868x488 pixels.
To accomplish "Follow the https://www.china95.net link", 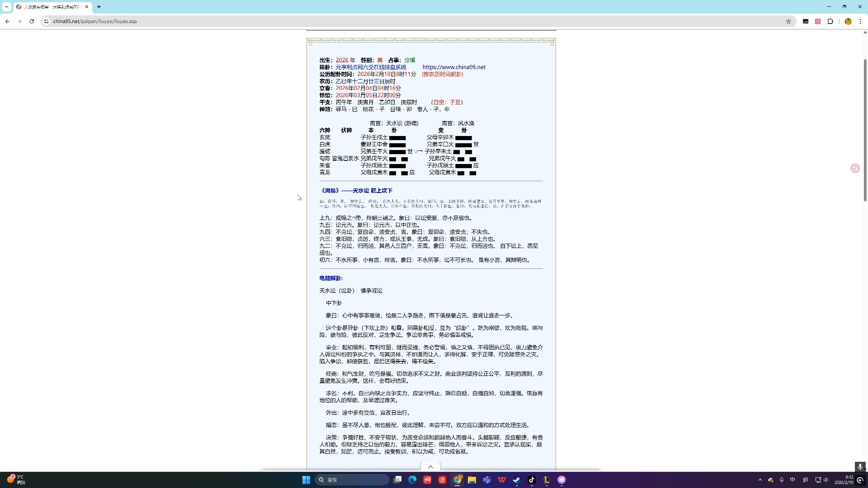I will pyautogui.click(x=454, y=67).
